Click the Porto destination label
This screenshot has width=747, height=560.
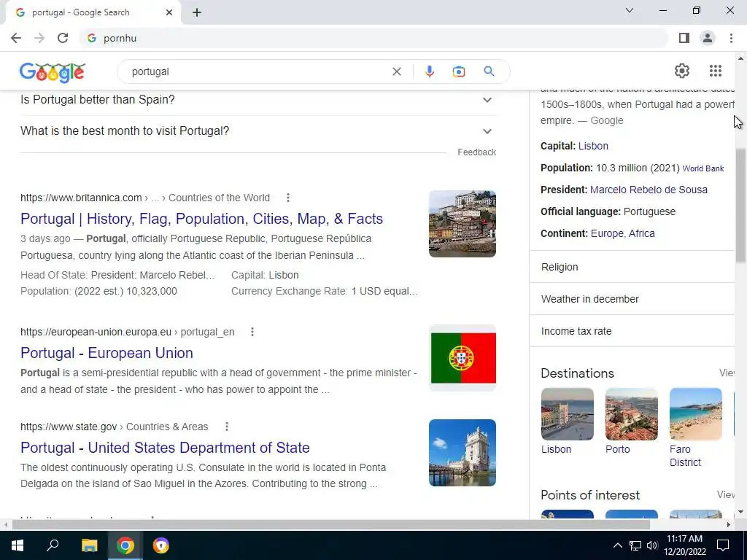[x=617, y=449]
